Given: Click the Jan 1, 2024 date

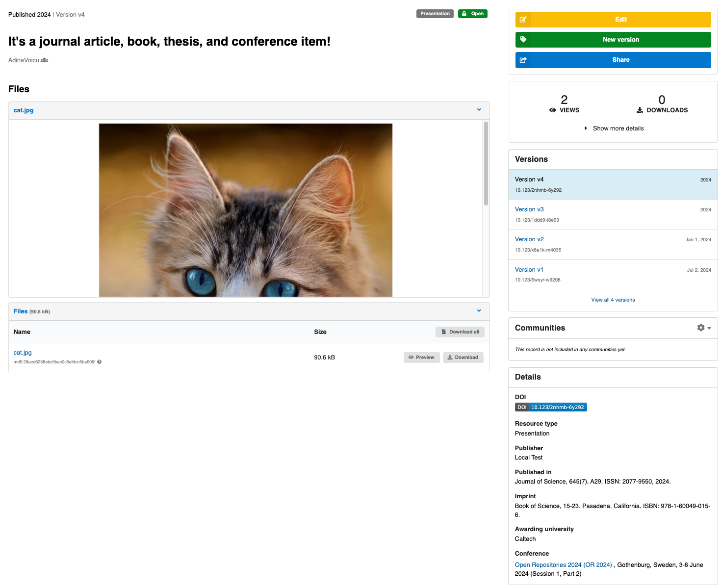Looking at the screenshot, I should (698, 240).
